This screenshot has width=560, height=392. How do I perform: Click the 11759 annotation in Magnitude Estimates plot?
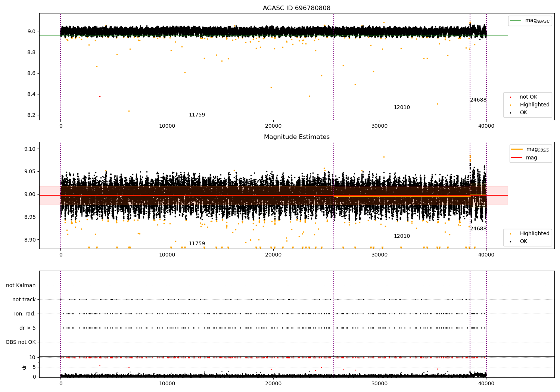pyautogui.click(x=197, y=244)
